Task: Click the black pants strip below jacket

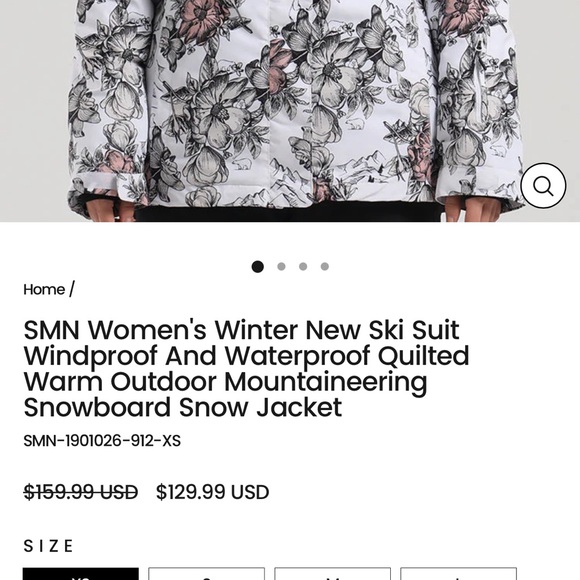Action: (289, 215)
